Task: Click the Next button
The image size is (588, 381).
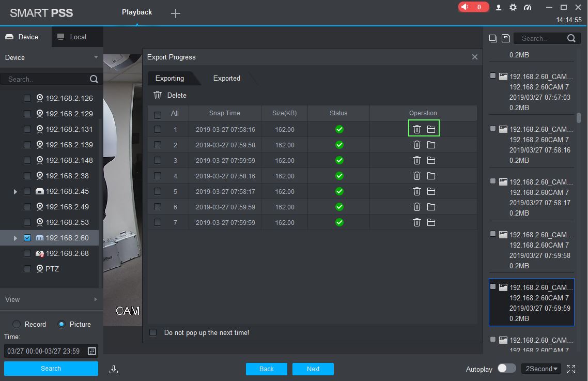Action: (x=313, y=369)
